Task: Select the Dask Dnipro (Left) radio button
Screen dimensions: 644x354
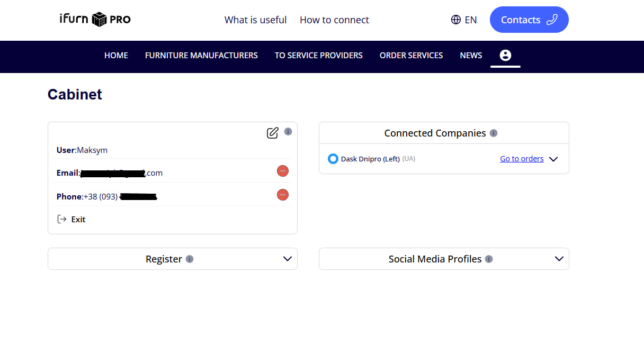Action: 333,159
